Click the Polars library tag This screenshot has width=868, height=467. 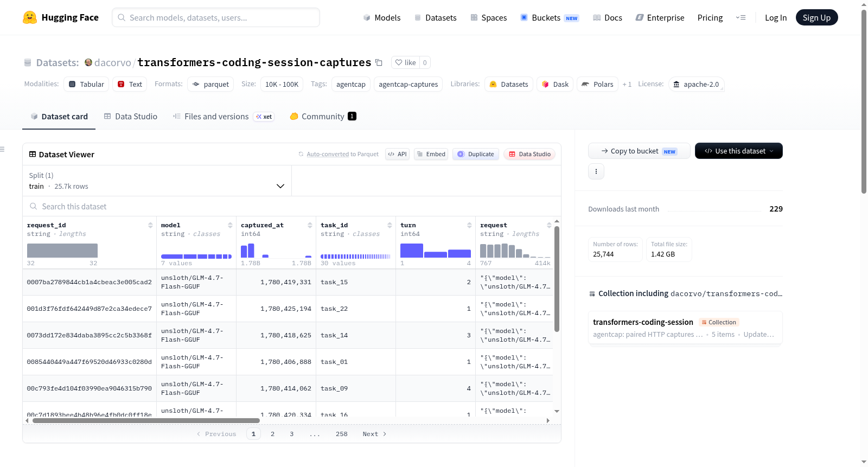(x=597, y=84)
